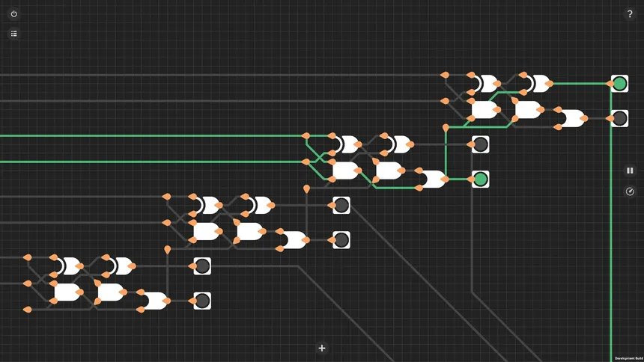644x362 pixels.
Task: Toggle the dark lamp just above the second-stage green lamp
Action: click(x=481, y=144)
